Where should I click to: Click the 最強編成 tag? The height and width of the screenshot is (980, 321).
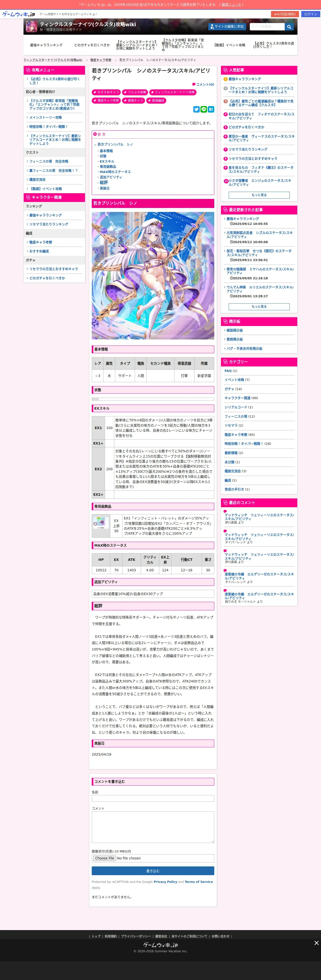click(x=156, y=100)
